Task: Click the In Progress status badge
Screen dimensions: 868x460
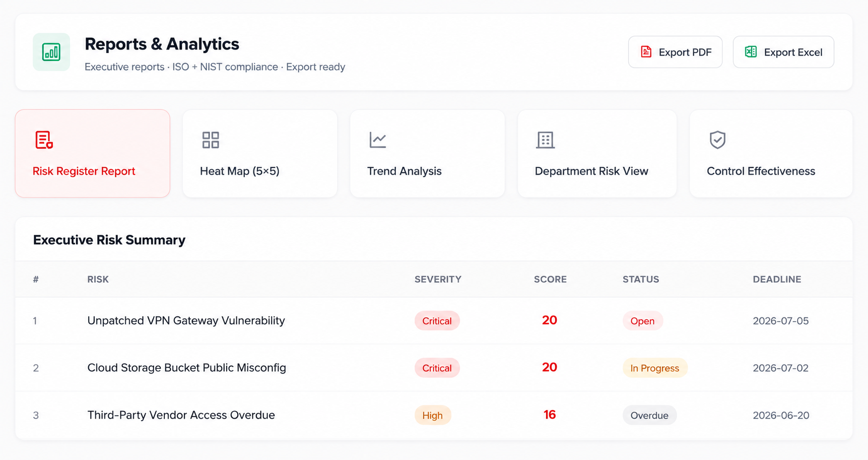Action: (655, 368)
